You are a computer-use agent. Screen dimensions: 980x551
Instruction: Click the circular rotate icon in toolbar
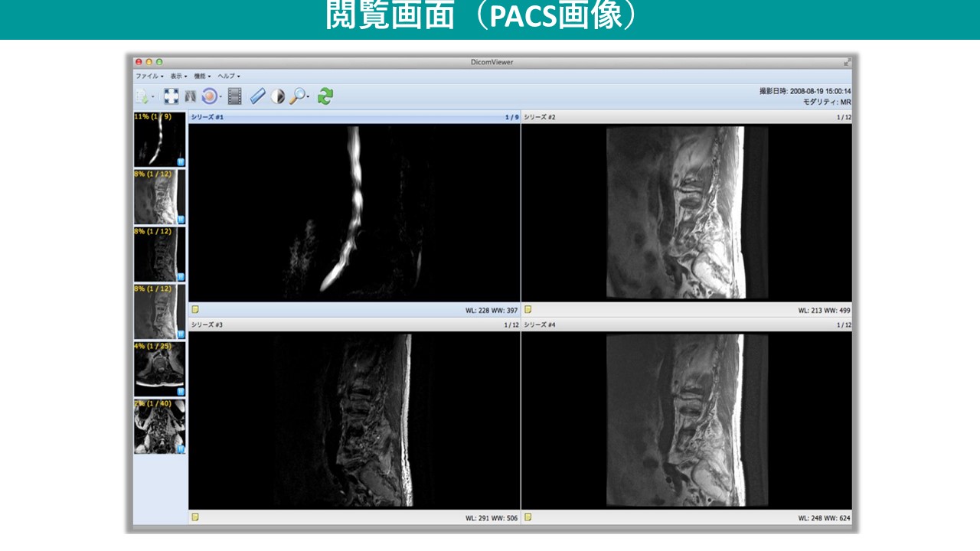pyautogui.click(x=209, y=96)
